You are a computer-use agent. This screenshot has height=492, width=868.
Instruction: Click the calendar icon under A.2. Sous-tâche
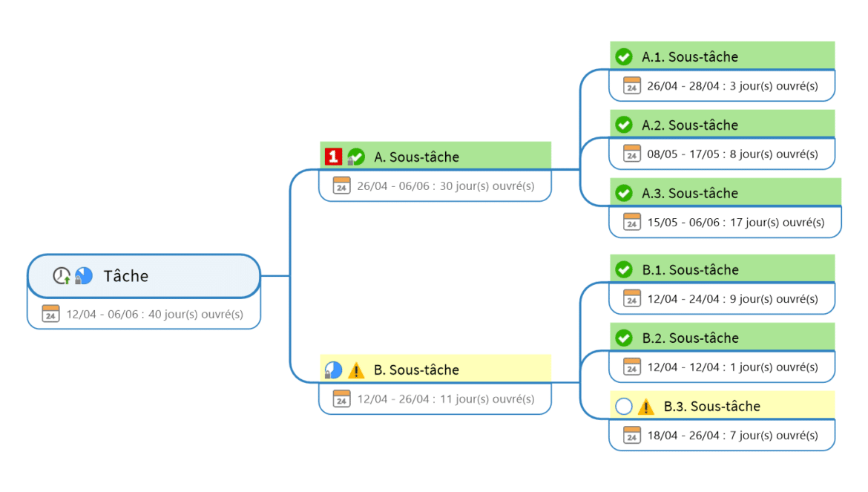tap(631, 154)
